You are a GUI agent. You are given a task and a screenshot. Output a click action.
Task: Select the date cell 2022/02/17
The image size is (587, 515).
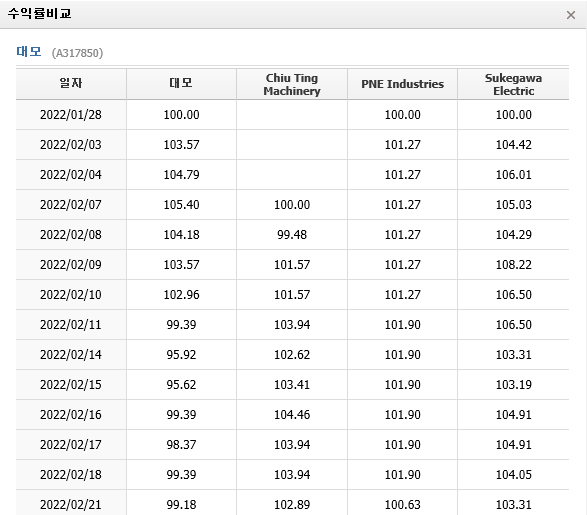tap(71, 444)
